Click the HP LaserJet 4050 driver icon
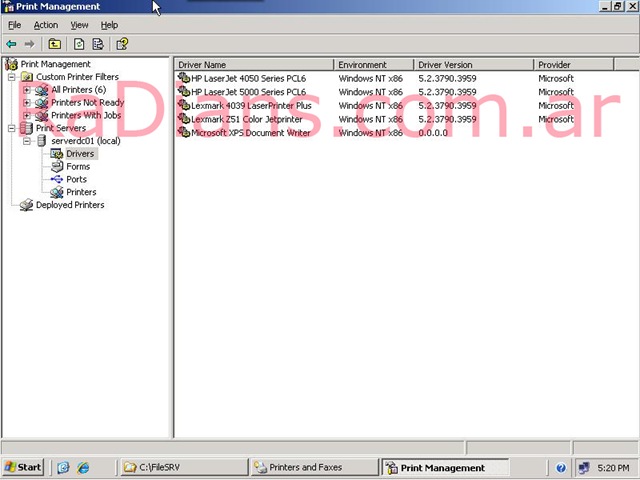Screen dimensions: 640x480 tap(183, 78)
